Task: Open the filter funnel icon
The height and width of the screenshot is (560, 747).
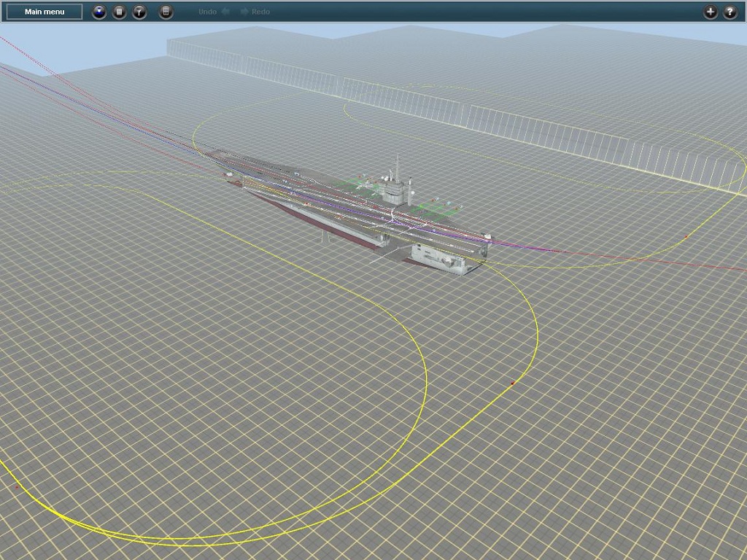Action: point(139,12)
